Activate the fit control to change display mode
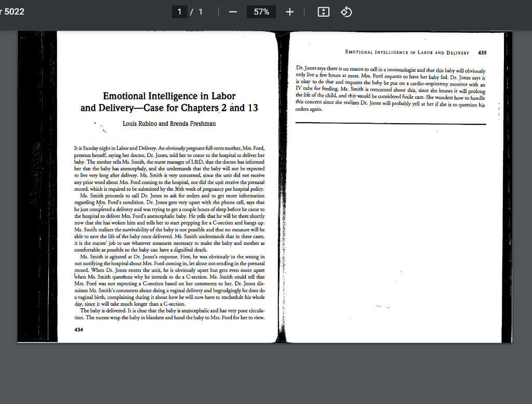 (x=323, y=11)
